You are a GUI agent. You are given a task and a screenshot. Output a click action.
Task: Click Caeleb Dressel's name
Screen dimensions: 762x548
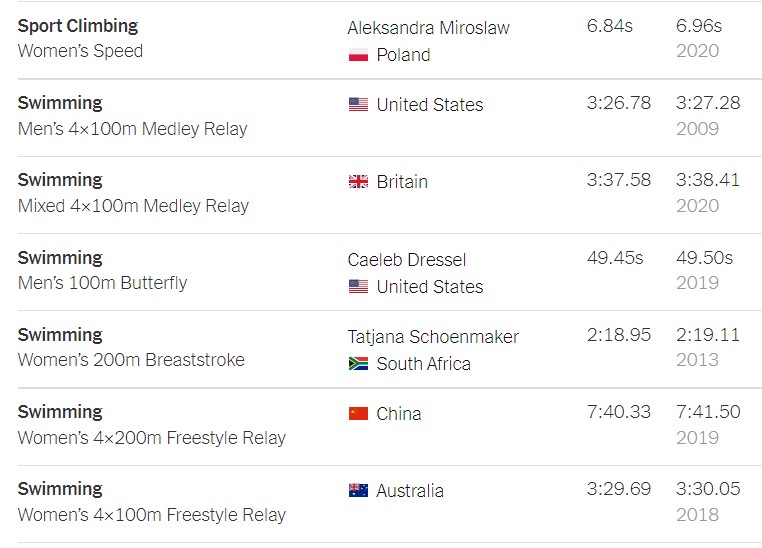(407, 260)
